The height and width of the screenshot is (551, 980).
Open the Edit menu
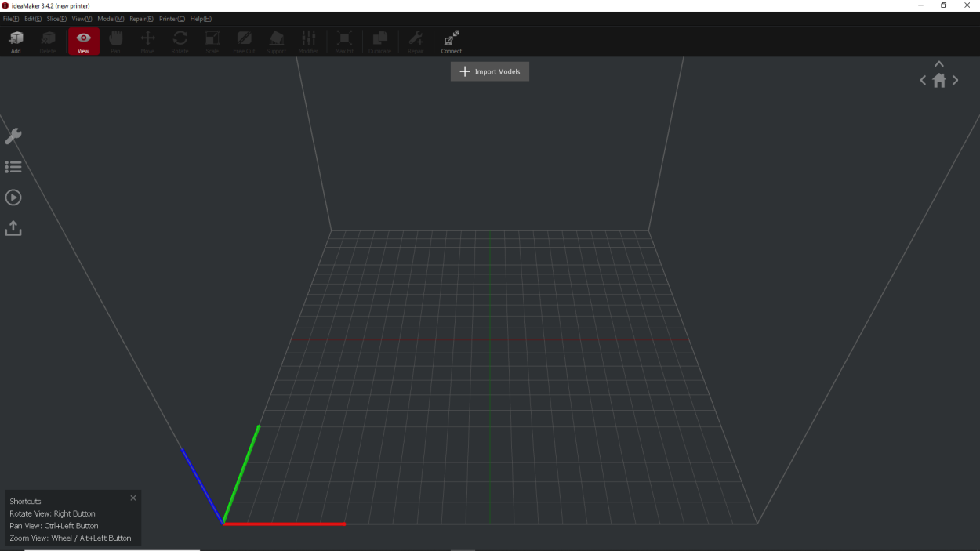click(33, 19)
